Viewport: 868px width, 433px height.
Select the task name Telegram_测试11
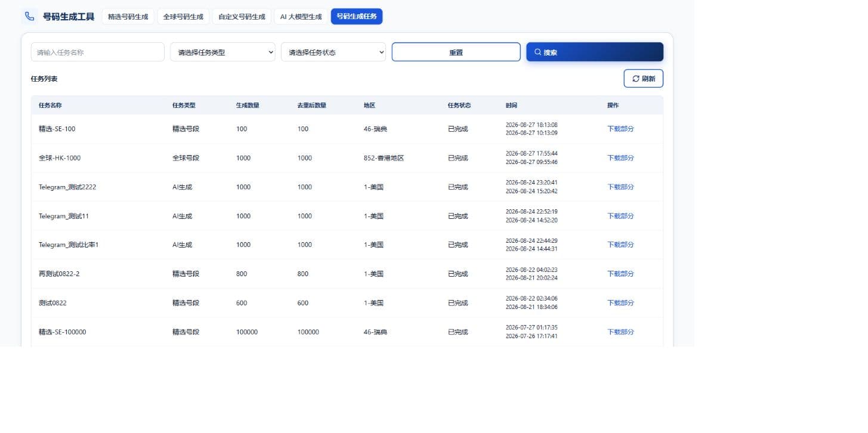(64, 216)
